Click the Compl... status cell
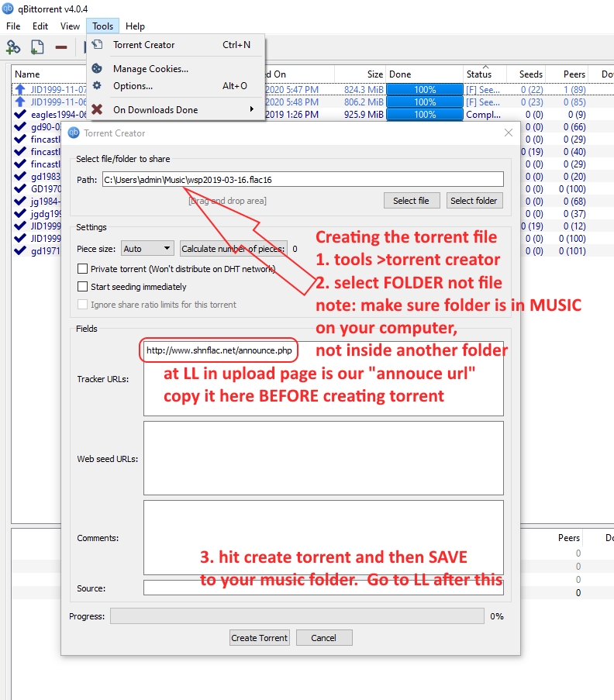The image size is (614, 700). [484, 114]
